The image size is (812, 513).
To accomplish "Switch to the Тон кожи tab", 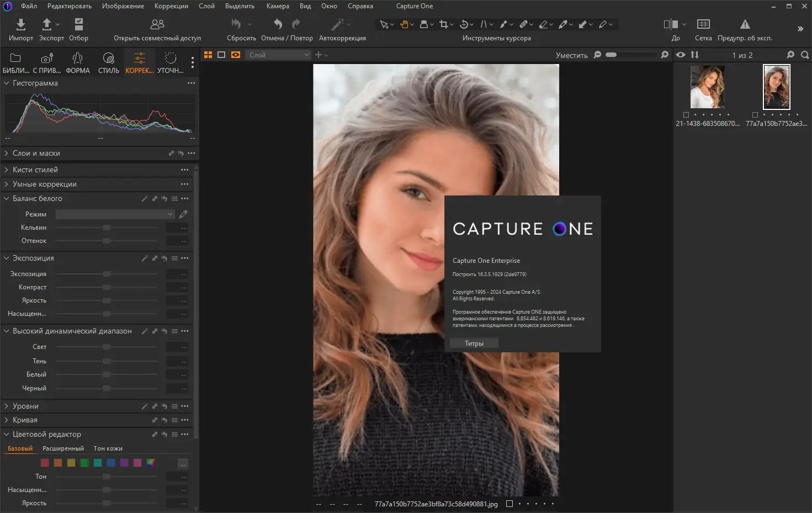I will (x=108, y=449).
